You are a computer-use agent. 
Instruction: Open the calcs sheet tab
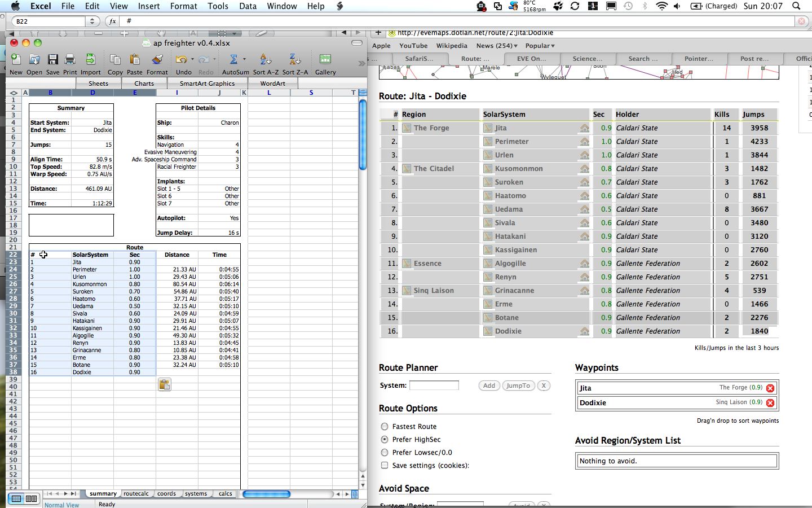[x=225, y=494]
